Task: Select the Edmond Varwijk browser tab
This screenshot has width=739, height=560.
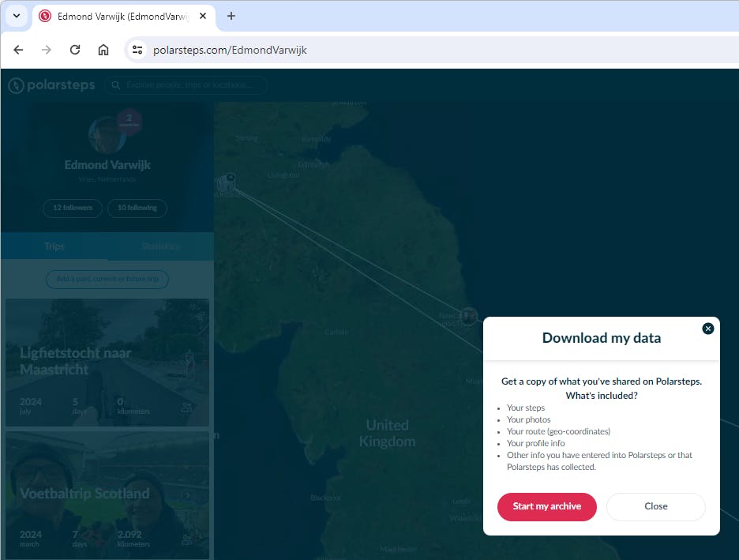Action: [122, 17]
